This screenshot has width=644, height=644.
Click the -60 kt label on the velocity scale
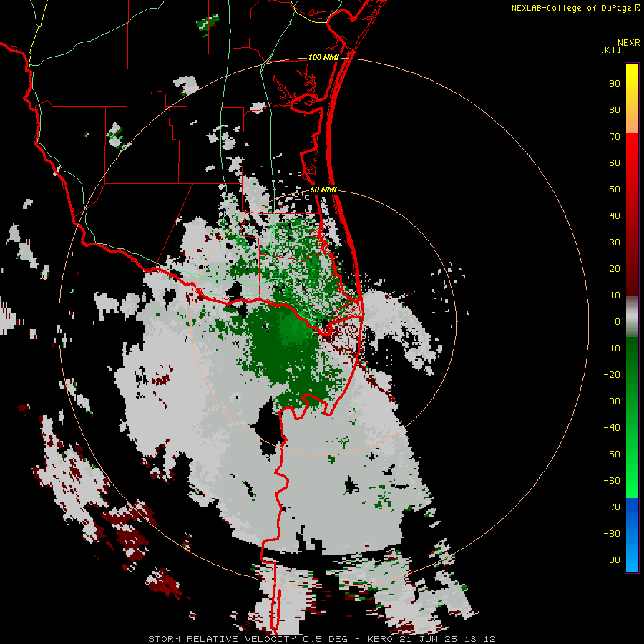(612, 481)
